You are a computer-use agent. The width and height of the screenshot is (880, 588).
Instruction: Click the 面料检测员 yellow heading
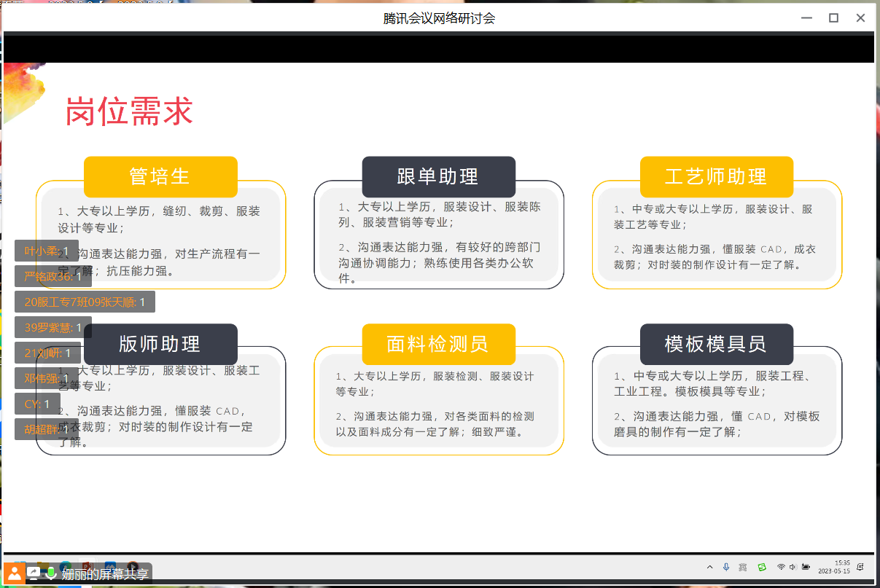438,344
